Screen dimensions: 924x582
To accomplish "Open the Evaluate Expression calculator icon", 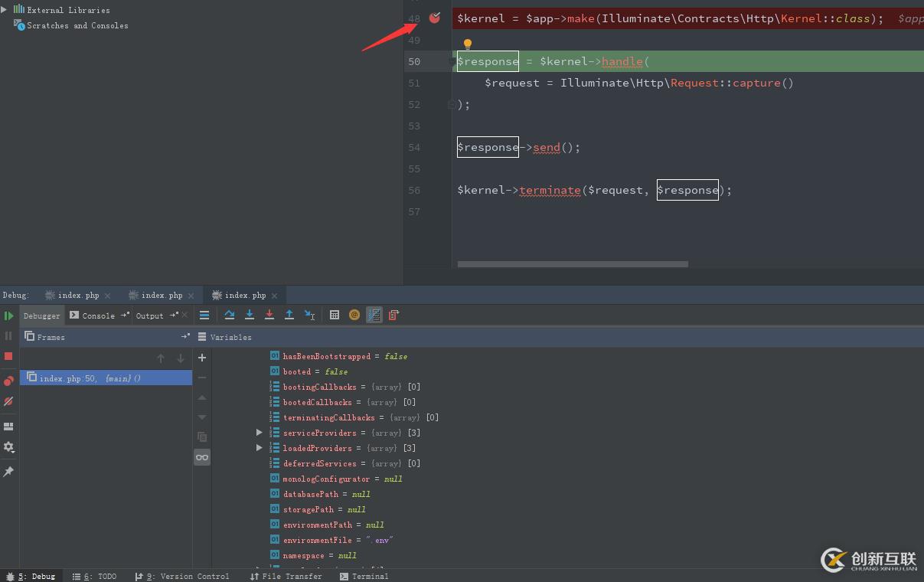I will [x=335, y=315].
